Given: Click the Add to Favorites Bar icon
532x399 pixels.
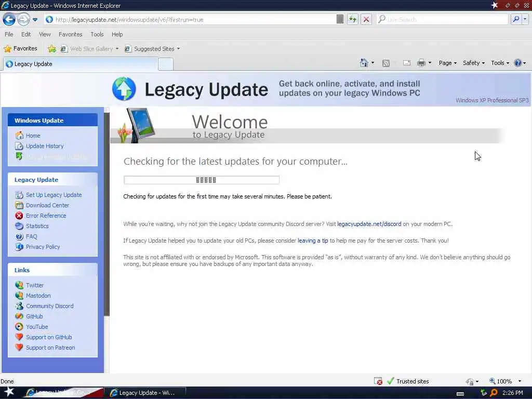Looking at the screenshot, I should (x=52, y=49).
